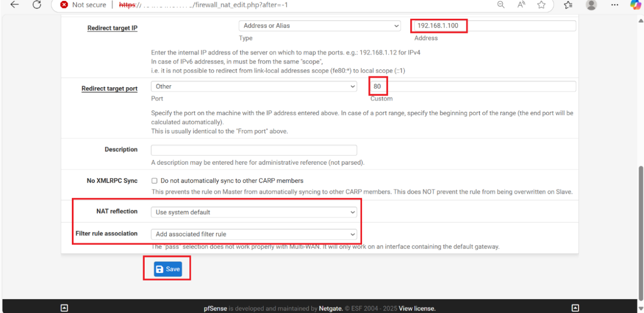The height and width of the screenshot is (313, 644).
Task: Open the Read aloud tool
Action: coord(521,5)
